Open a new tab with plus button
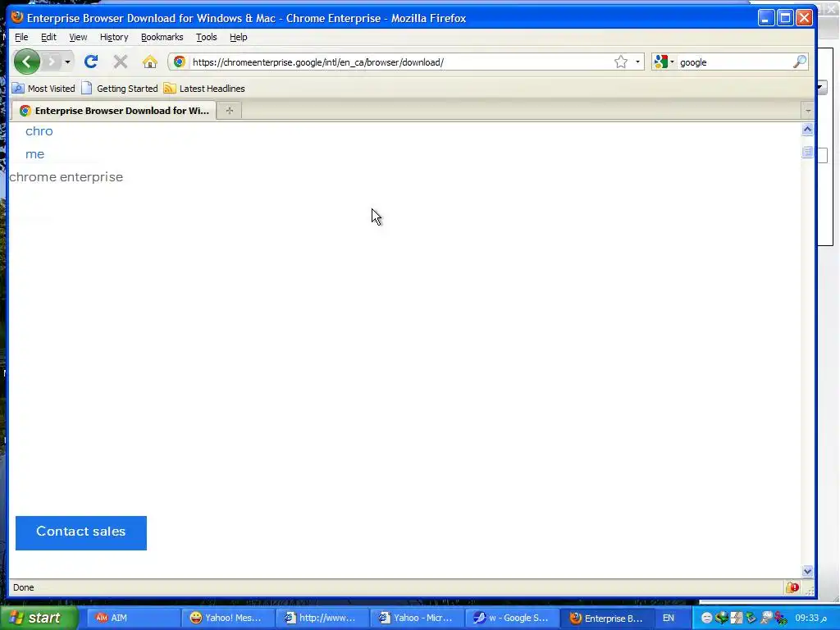840x630 pixels. 230,111
